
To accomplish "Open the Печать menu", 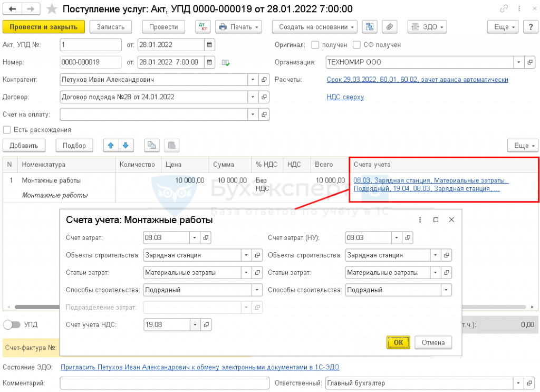I will pos(239,27).
